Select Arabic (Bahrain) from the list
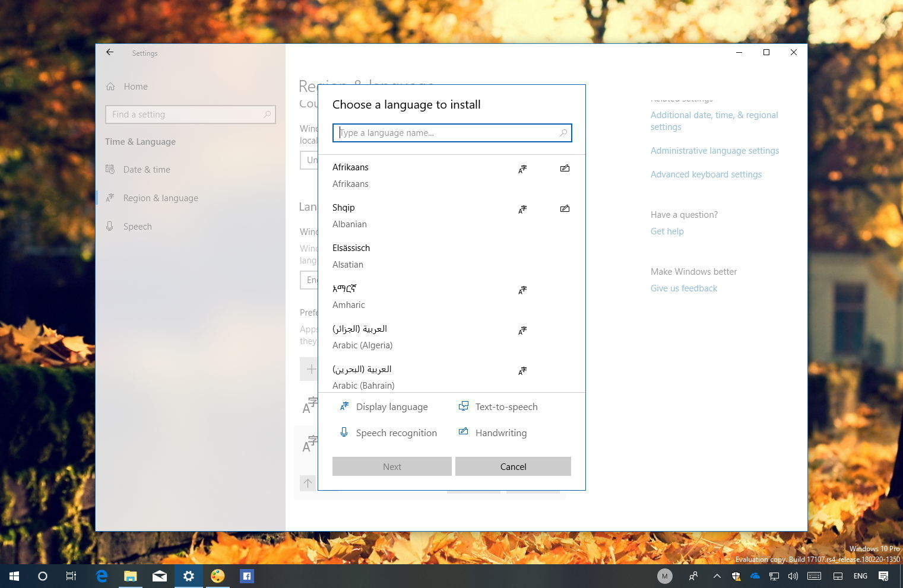 coord(452,376)
